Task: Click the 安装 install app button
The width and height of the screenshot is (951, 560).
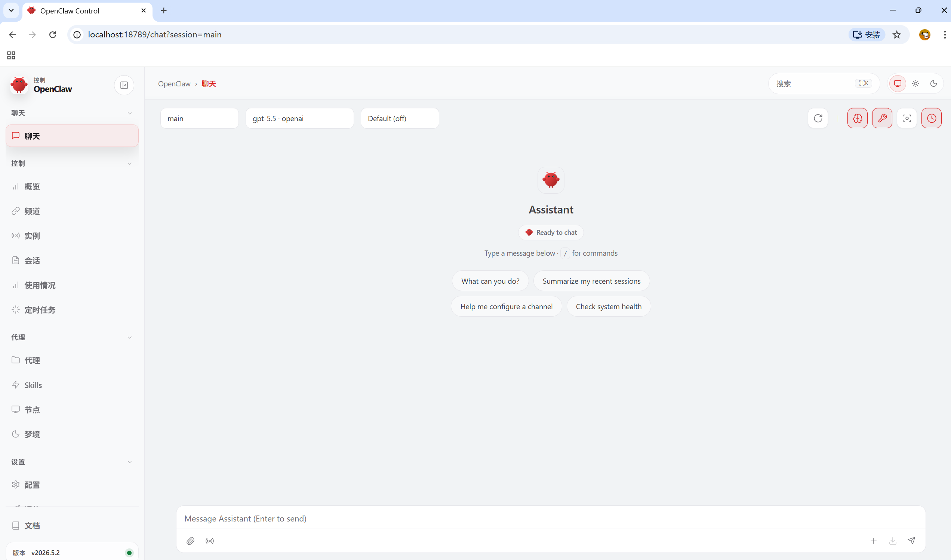Action: [867, 35]
